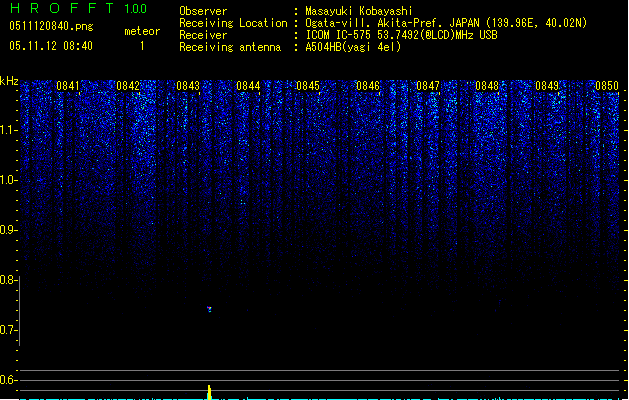
Task: Click the 1.1 kHz axis label
Action: [8, 130]
